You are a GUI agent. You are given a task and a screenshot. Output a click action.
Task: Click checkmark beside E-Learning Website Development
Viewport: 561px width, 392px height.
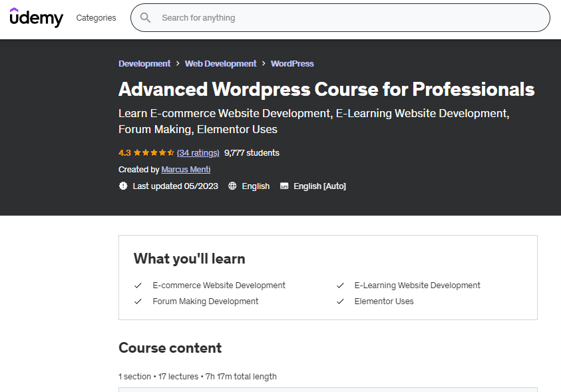click(x=340, y=286)
